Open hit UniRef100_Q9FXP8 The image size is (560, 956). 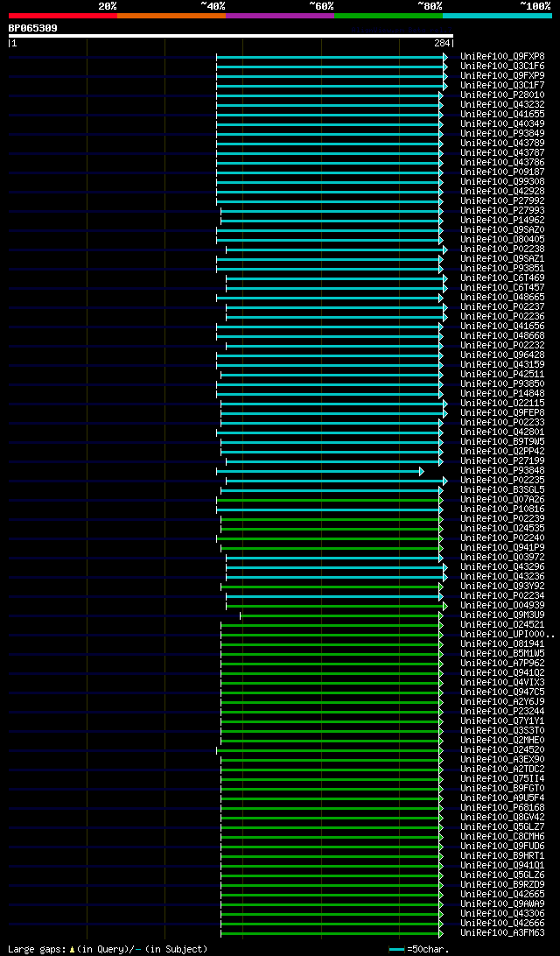[503, 57]
